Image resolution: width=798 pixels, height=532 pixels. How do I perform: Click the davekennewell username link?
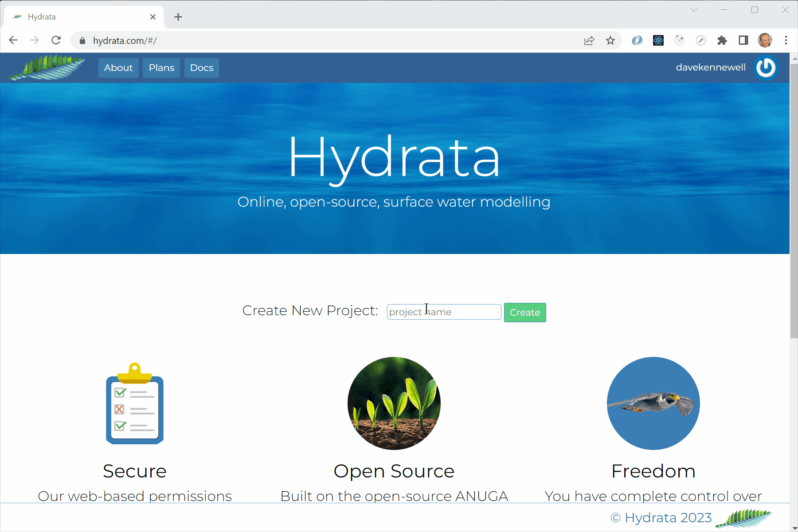(x=711, y=67)
